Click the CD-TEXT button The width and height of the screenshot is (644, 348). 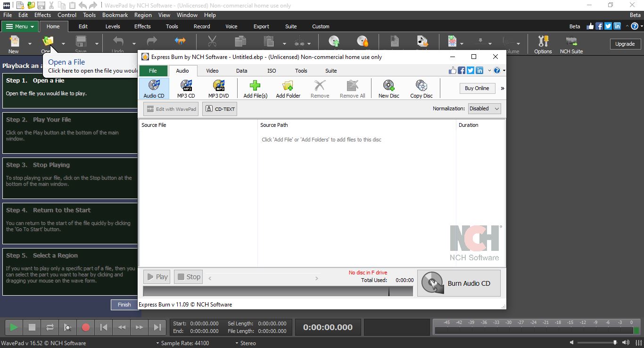220,109
